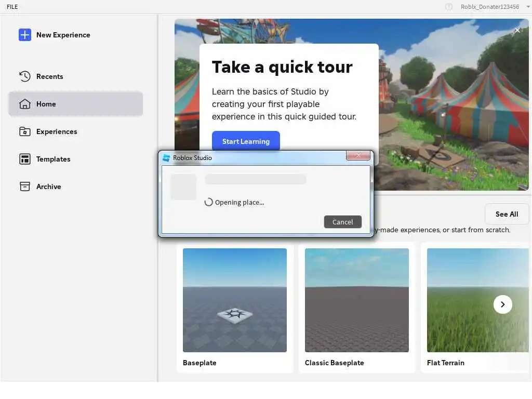Screen dimensions: 532x399
Task: Click See All templates button
Action: click(507, 214)
